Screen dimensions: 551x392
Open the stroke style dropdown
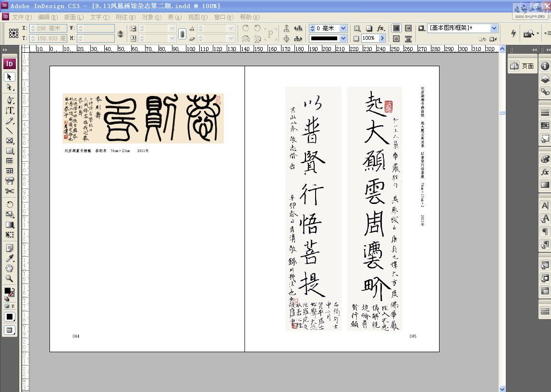click(x=343, y=38)
